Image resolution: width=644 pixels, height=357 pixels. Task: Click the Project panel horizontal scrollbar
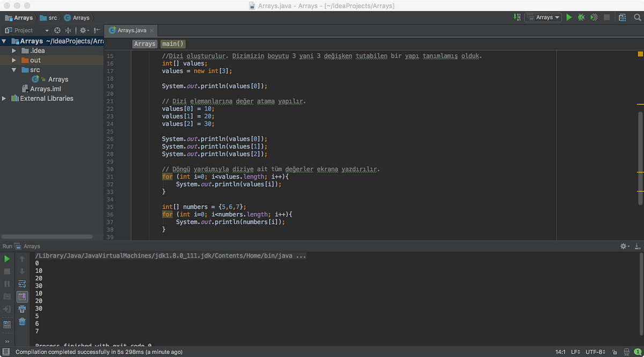tap(47, 236)
